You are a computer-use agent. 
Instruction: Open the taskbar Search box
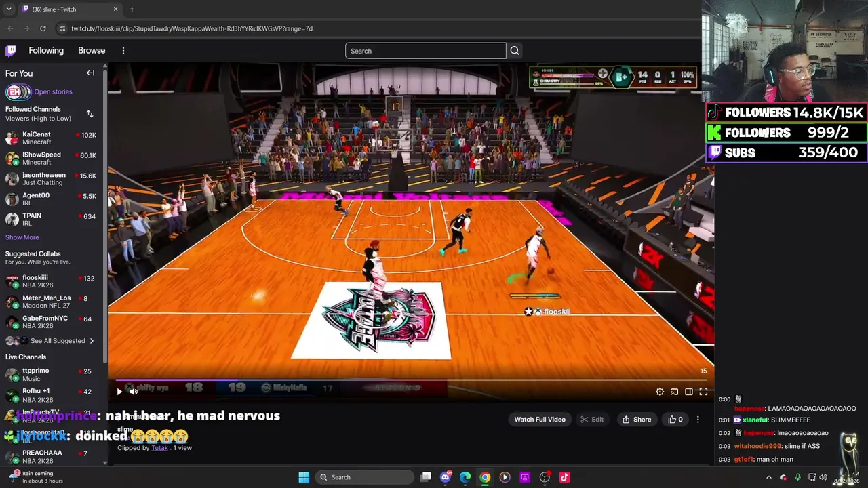click(x=366, y=477)
